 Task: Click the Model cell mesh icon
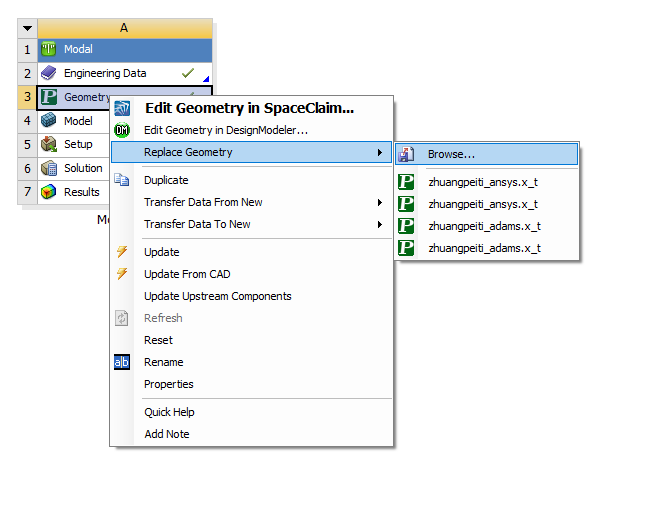pos(49,121)
